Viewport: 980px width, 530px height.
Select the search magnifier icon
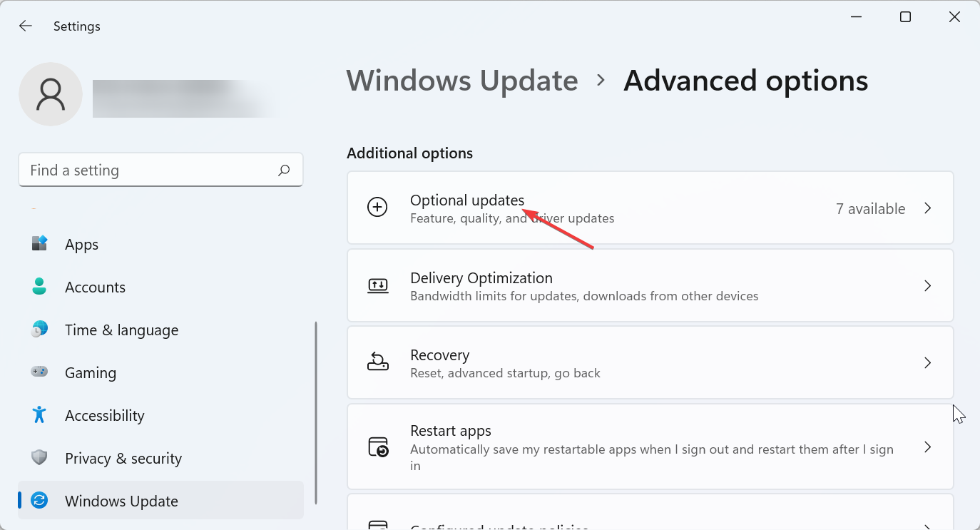[x=284, y=170]
